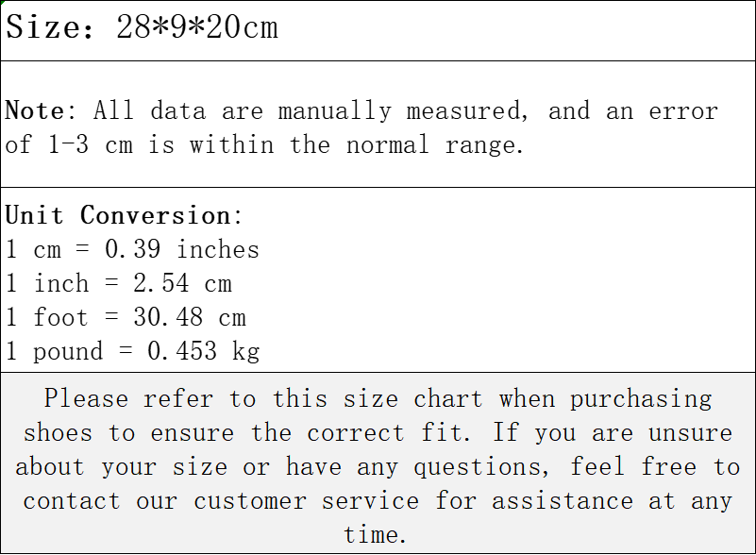Click the word 'questions' in gray box
This screenshot has height=555, width=756.
coord(481,467)
